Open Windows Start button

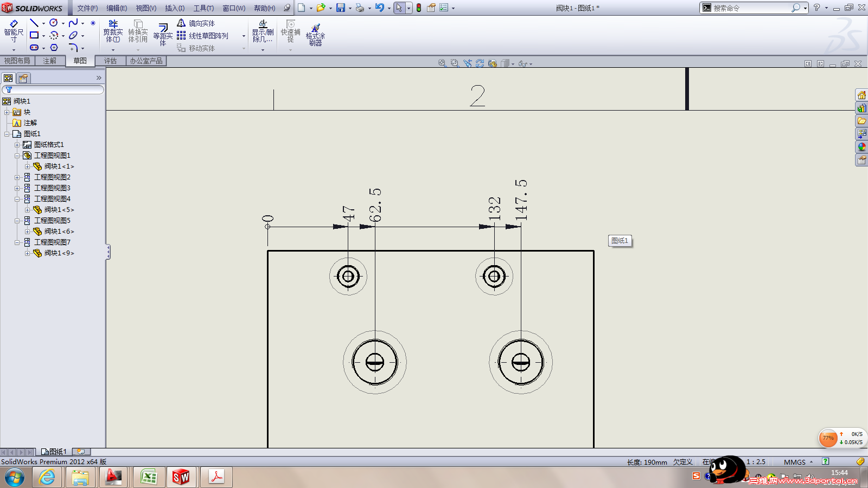point(15,478)
